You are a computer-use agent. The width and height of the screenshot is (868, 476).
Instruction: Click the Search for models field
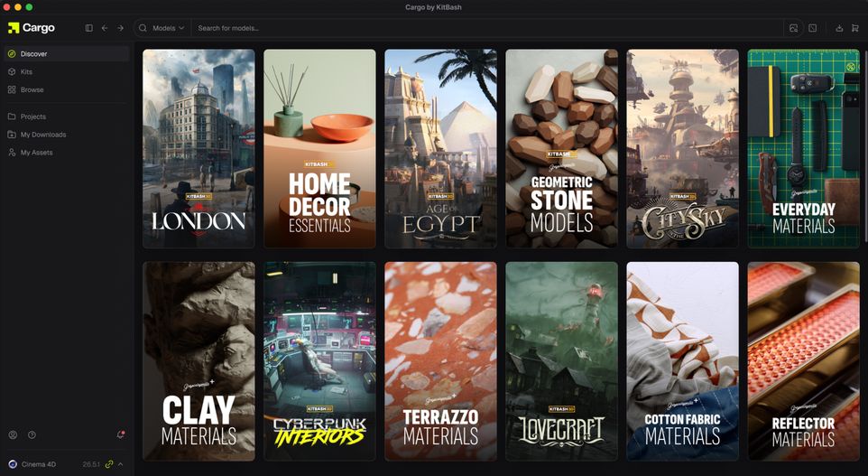point(487,28)
